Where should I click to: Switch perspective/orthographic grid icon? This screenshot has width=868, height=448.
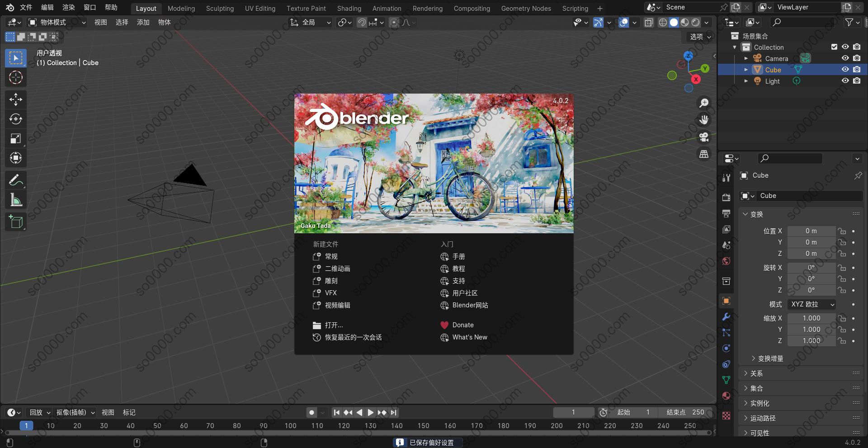pyautogui.click(x=704, y=154)
